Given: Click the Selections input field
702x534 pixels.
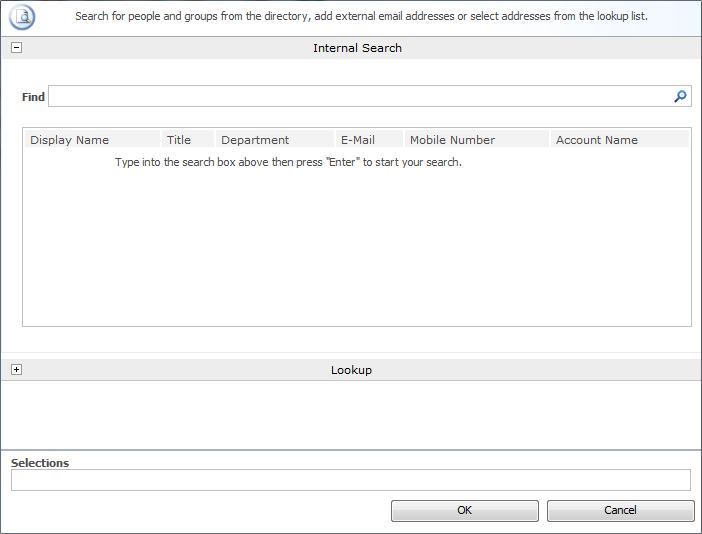Looking at the screenshot, I should [x=350, y=480].
